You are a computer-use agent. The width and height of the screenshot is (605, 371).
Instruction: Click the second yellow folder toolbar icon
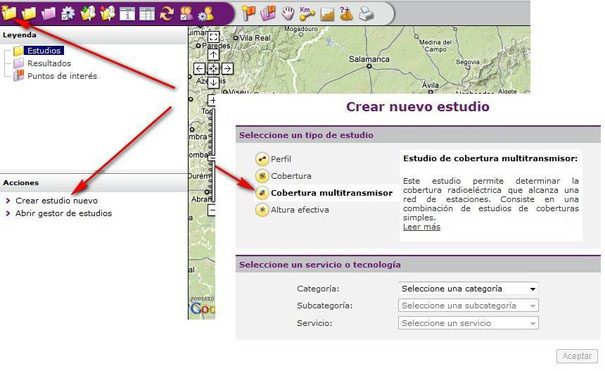click(29, 13)
